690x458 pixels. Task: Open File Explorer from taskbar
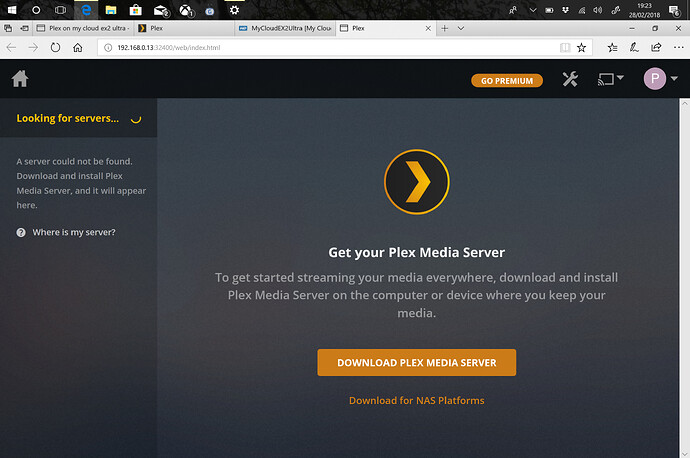coord(111,10)
